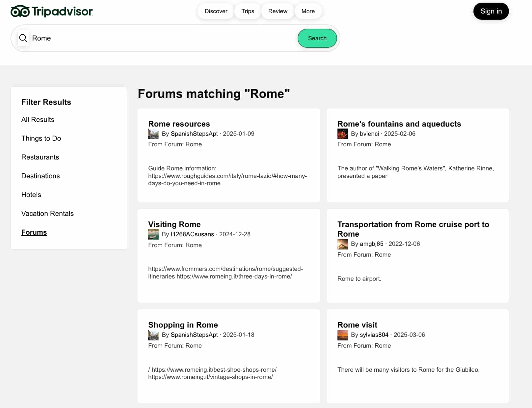Open SpanishStepsApt profile in Shopping in Rome
The height and width of the screenshot is (408, 532).
(194, 335)
